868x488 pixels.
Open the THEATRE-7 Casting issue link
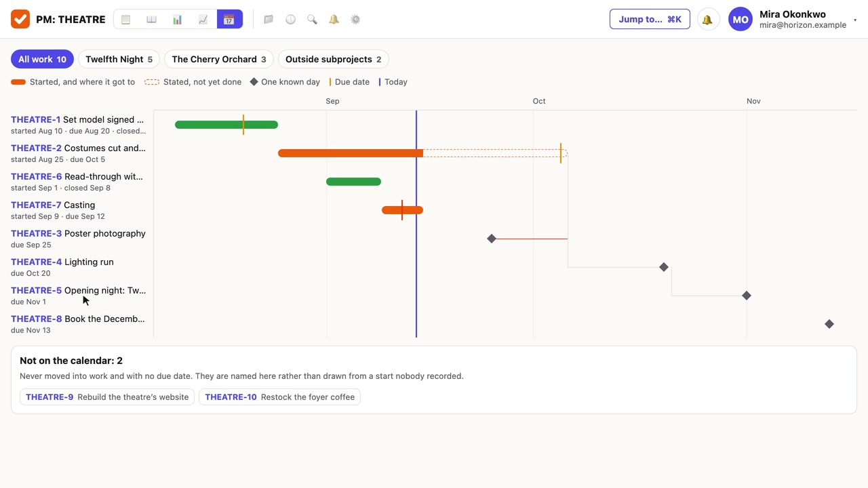tap(53, 205)
